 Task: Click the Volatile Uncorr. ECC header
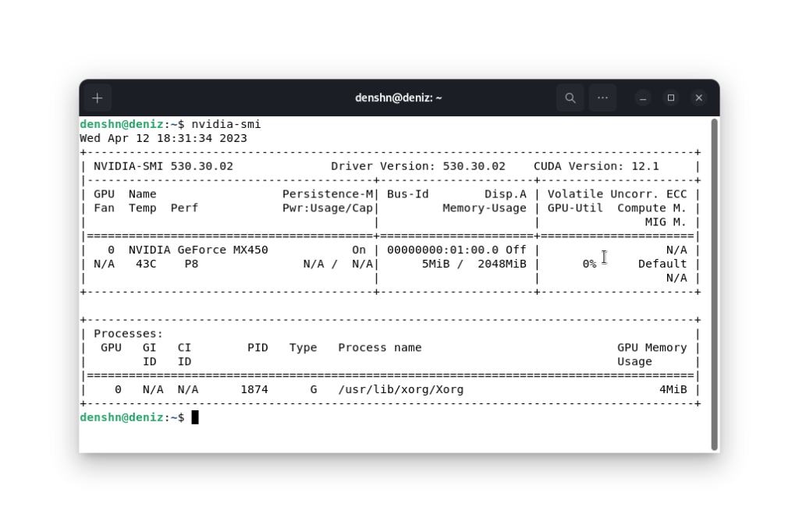[x=617, y=194]
